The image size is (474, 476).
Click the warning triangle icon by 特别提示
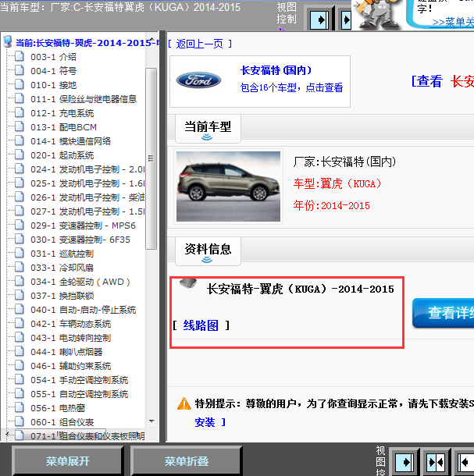click(184, 403)
